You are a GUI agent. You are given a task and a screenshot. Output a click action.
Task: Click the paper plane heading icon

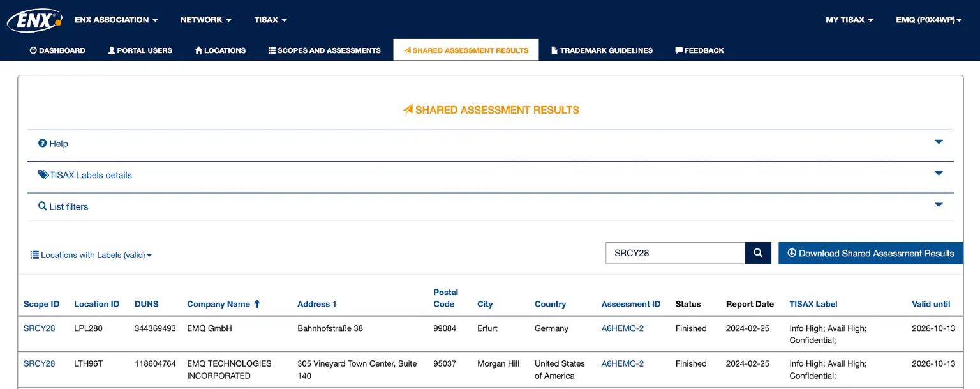click(408, 110)
